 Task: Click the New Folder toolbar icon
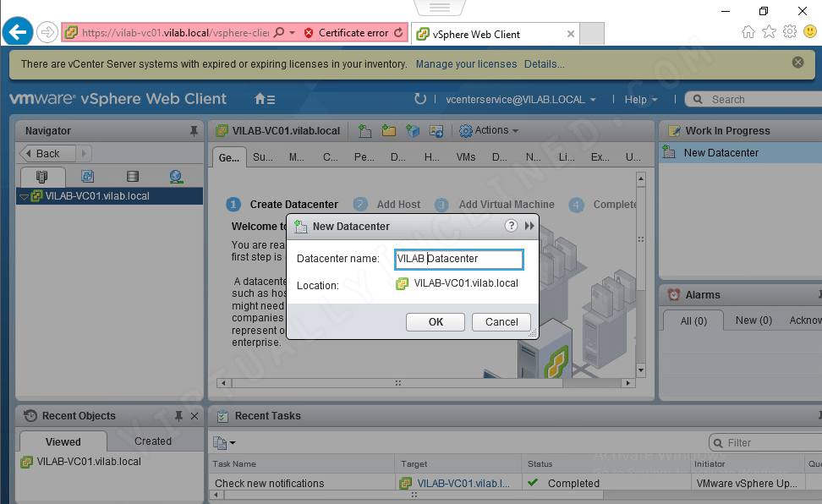tap(388, 131)
